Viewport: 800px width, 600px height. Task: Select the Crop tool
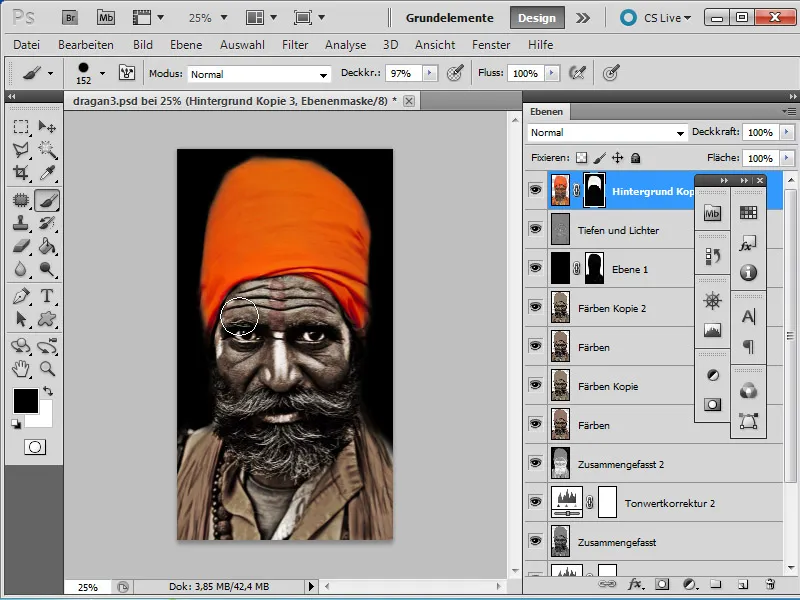click(x=21, y=173)
